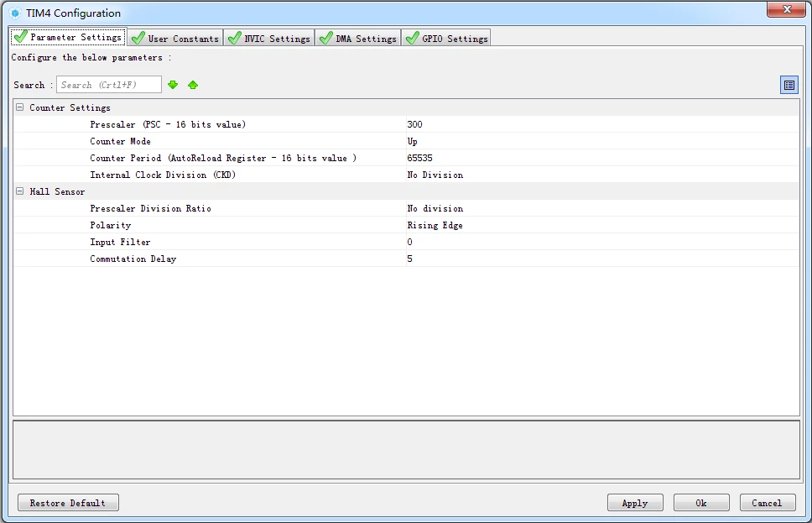Open the Polarity Rising Edge dropdown
This screenshot has width=812, height=523.
tap(601, 225)
